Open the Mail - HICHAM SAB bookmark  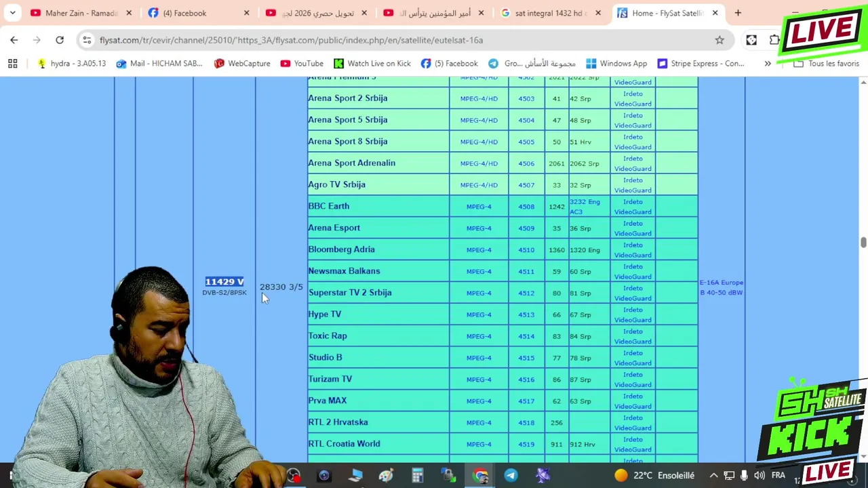pyautogui.click(x=159, y=63)
